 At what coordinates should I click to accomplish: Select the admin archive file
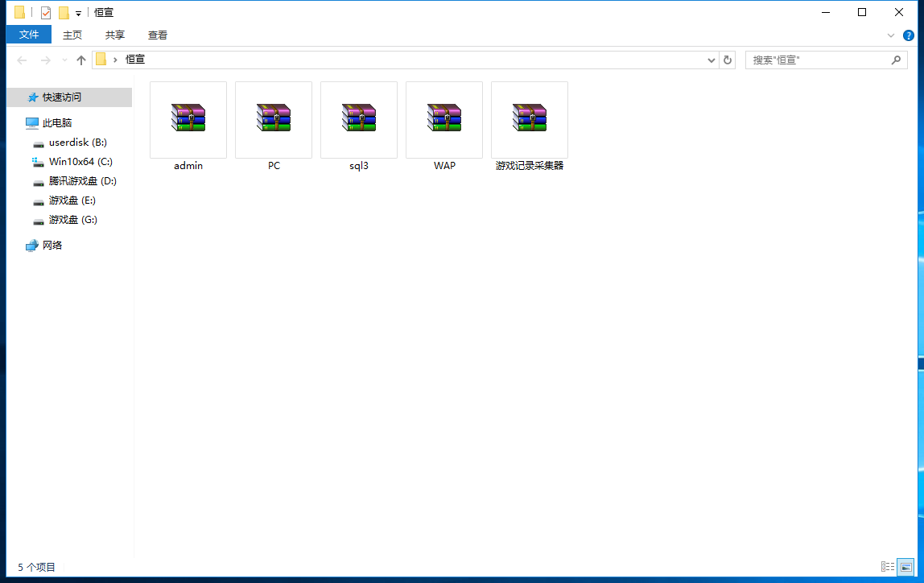pyautogui.click(x=188, y=119)
